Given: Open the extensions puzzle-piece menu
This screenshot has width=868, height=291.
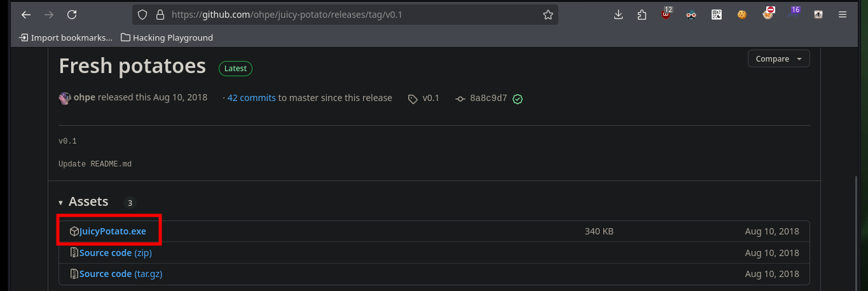Looking at the screenshot, I should coord(642,15).
